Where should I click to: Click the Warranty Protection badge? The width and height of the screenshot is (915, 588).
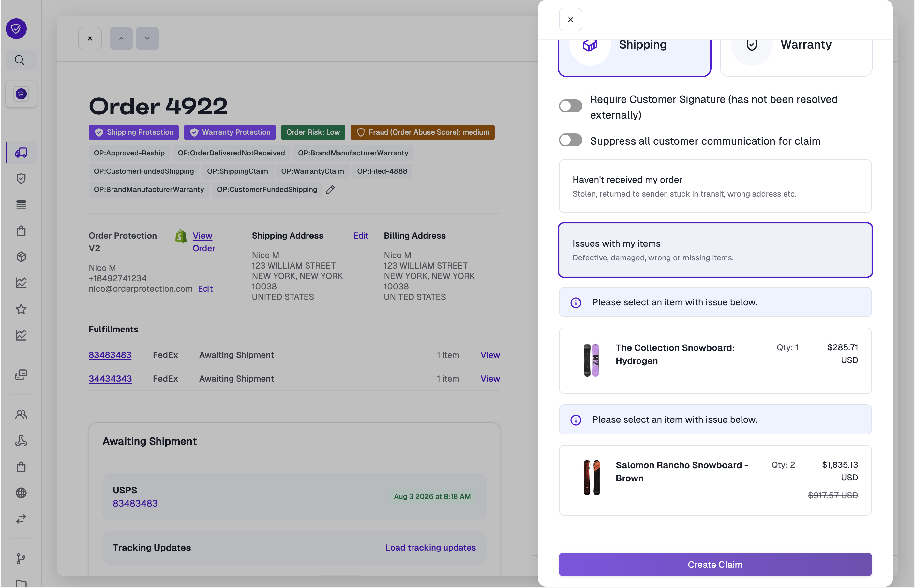point(230,132)
